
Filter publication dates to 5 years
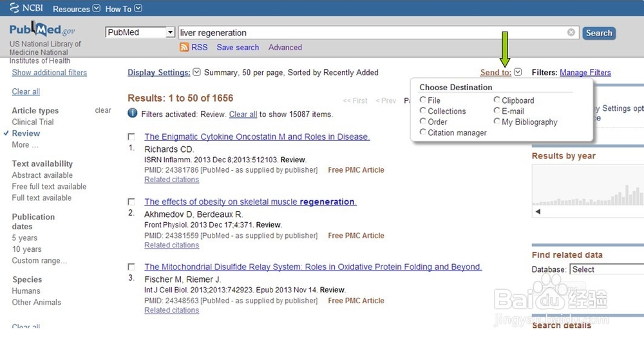pyautogui.click(x=24, y=238)
